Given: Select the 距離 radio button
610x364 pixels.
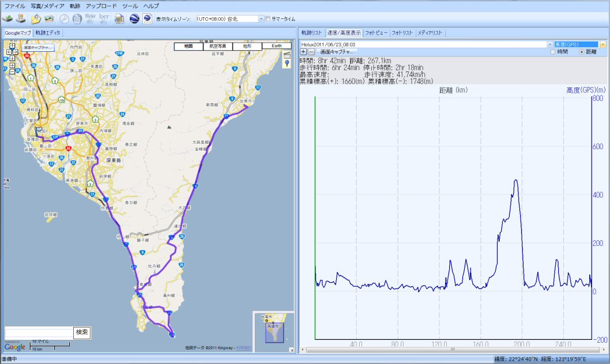Looking at the screenshot, I should pyautogui.click(x=582, y=52).
